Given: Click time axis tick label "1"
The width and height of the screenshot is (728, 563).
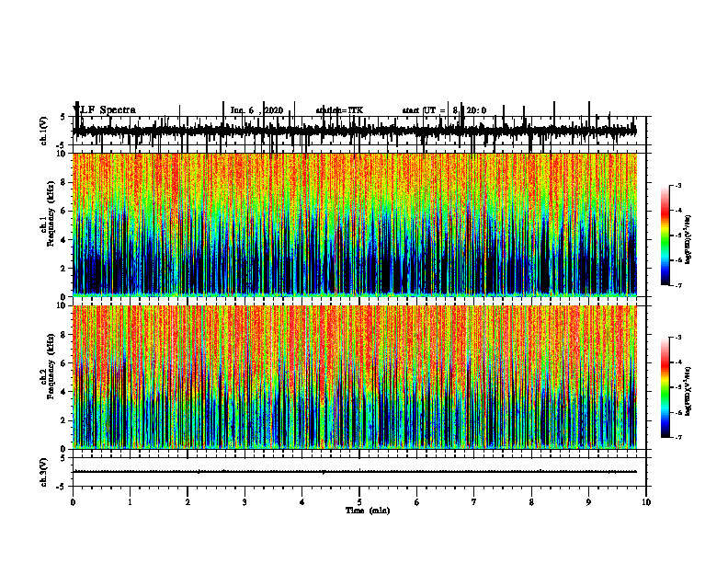Looking at the screenshot, I should [x=130, y=502].
